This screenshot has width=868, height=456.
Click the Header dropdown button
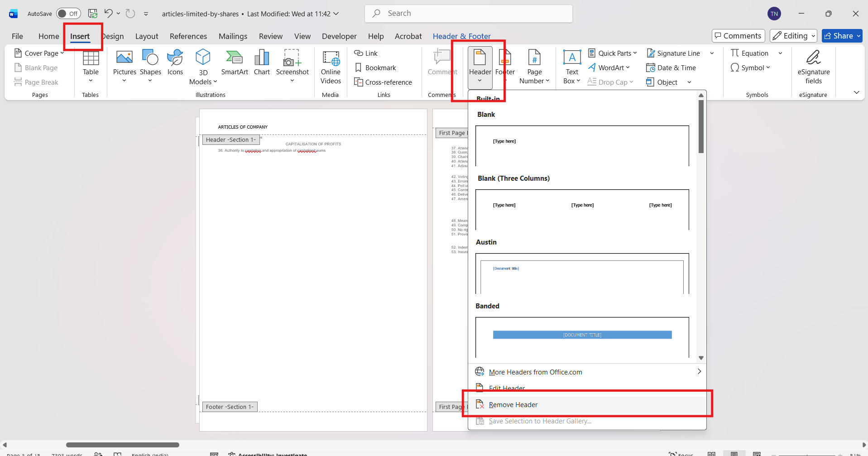tap(480, 67)
